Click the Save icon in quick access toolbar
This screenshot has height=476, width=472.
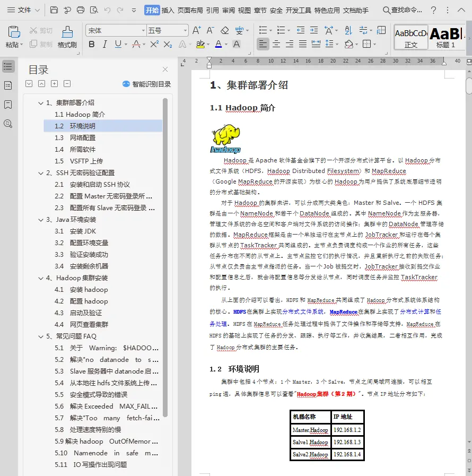pos(54,10)
